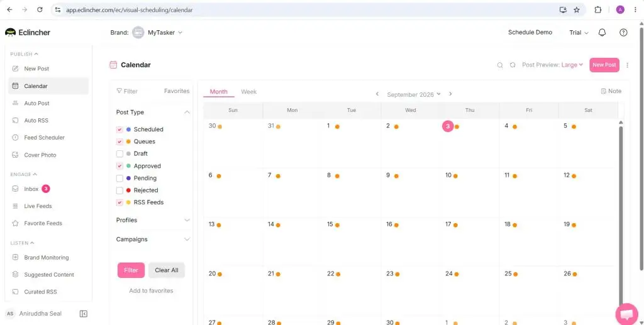This screenshot has width=644, height=325.
Task: Check the Draft post type
Action: (x=119, y=153)
